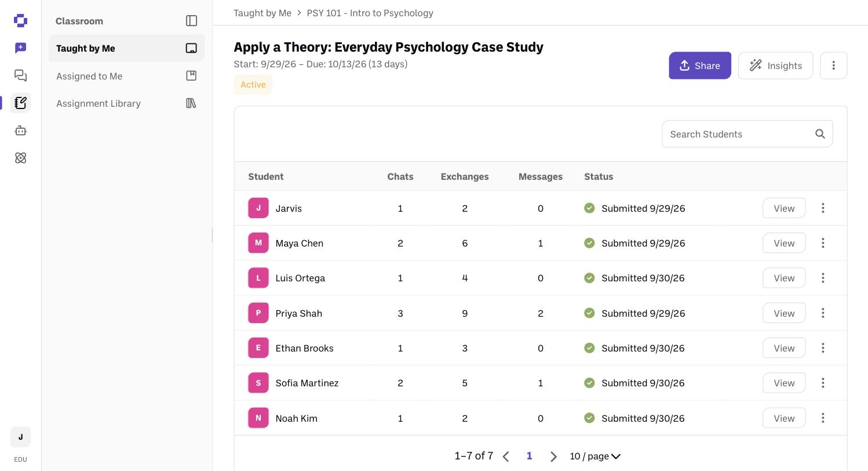Go to next page arrow
The width and height of the screenshot is (868, 471).
click(x=553, y=456)
